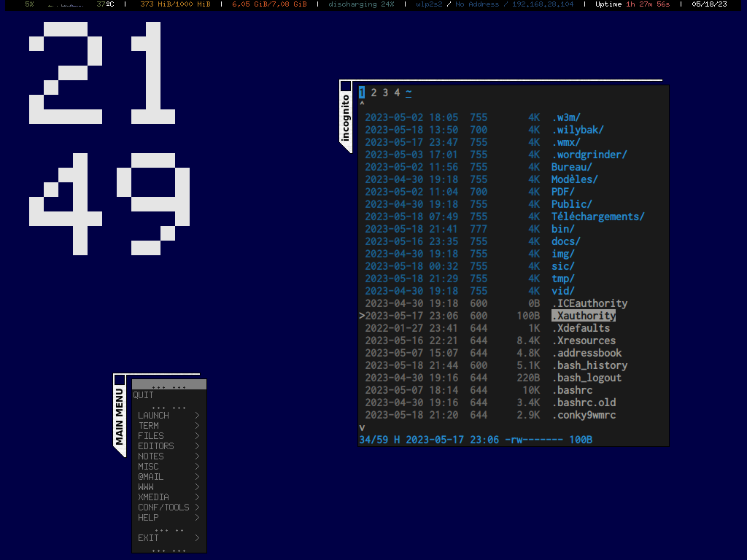Select the .bash_history file
This screenshot has height=560, width=747.
pos(589,365)
